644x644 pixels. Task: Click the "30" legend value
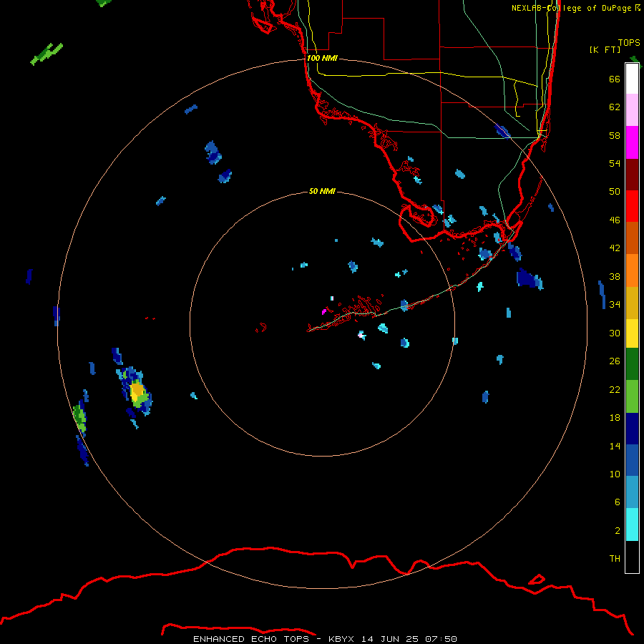[x=615, y=333]
